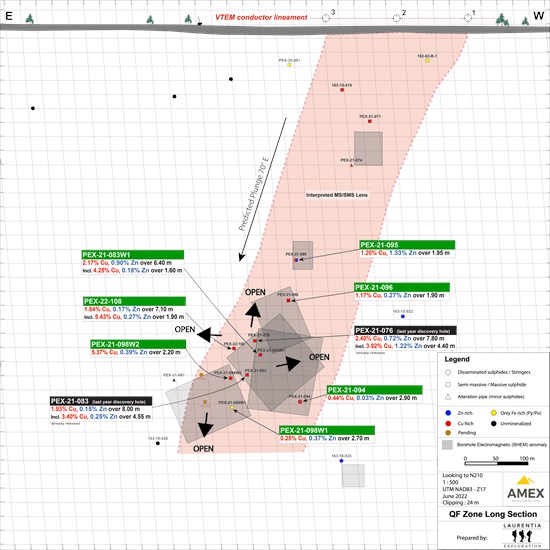Click the green PEX-21-098W1 callout header
The height and width of the screenshot is (550, 550).
pyautogui.click(x=327, y=430)
